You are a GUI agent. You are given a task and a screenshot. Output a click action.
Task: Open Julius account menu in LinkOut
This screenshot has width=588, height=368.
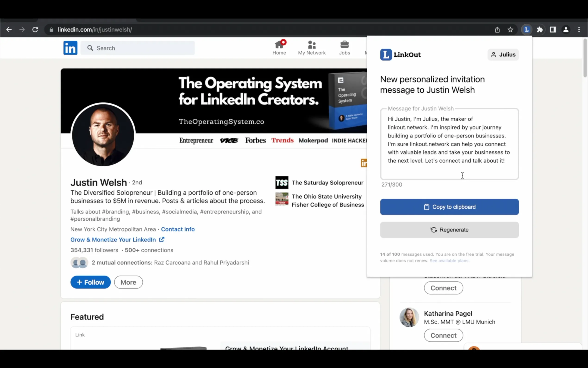pos(503,54)
